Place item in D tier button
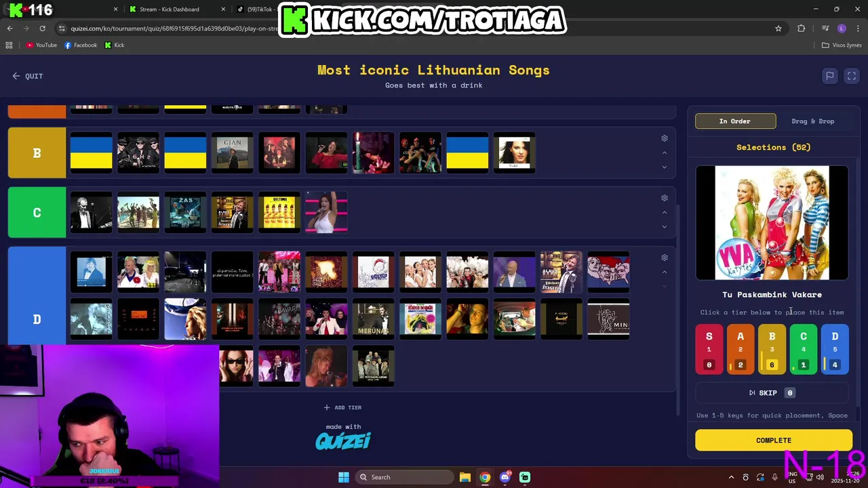The height and width of the screenshot is (488, 868). click(835, 350)
